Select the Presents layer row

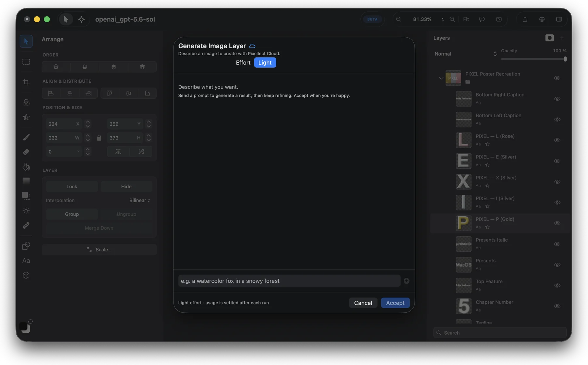click(500, 265)
